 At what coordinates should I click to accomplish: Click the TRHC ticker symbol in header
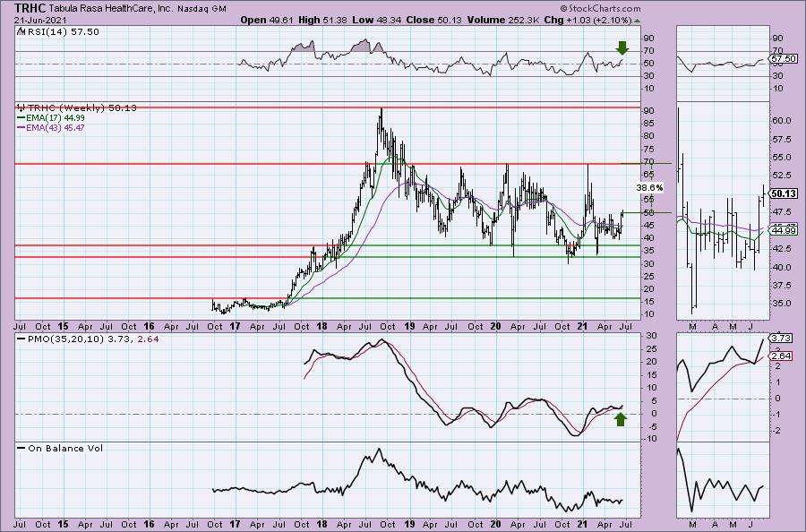pos(30,8)
